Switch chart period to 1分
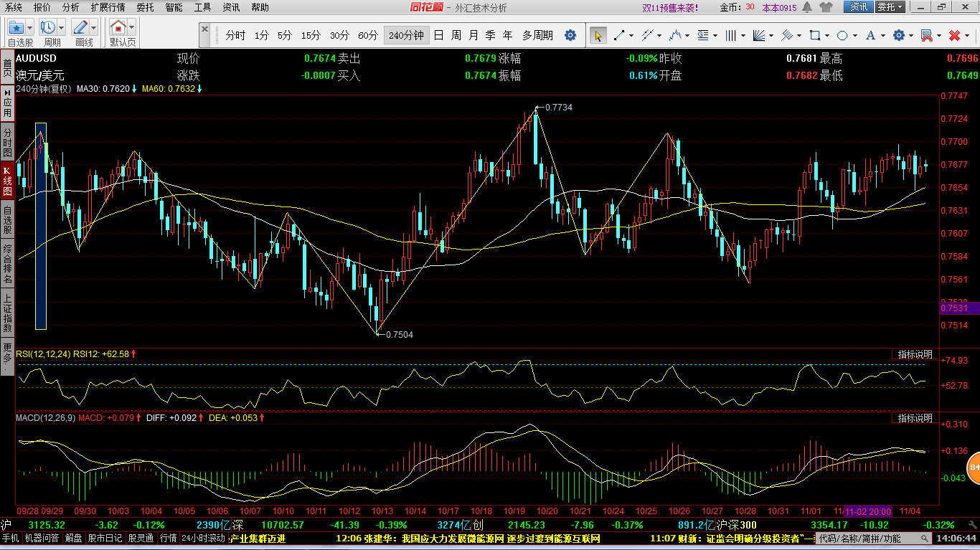 tap(262, 35)
